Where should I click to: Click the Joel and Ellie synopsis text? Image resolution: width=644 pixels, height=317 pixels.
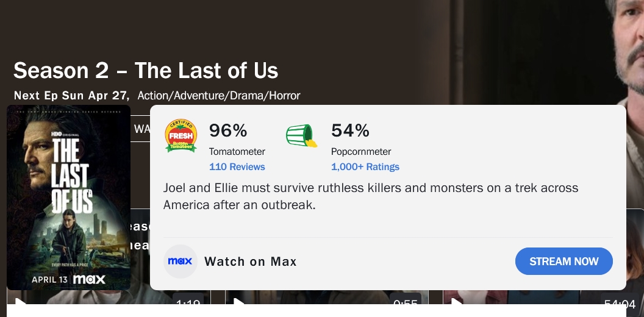[x=370, y=196]
